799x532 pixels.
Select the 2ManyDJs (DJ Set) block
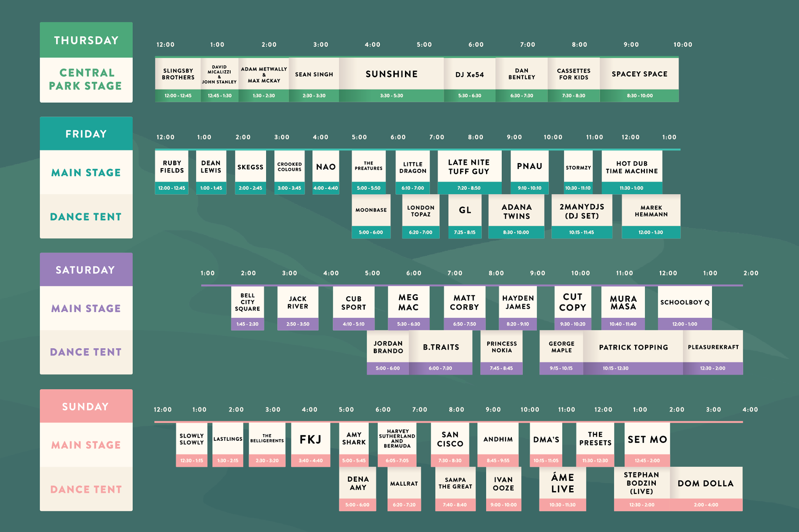pyautogui.click(x=582, y=216)
